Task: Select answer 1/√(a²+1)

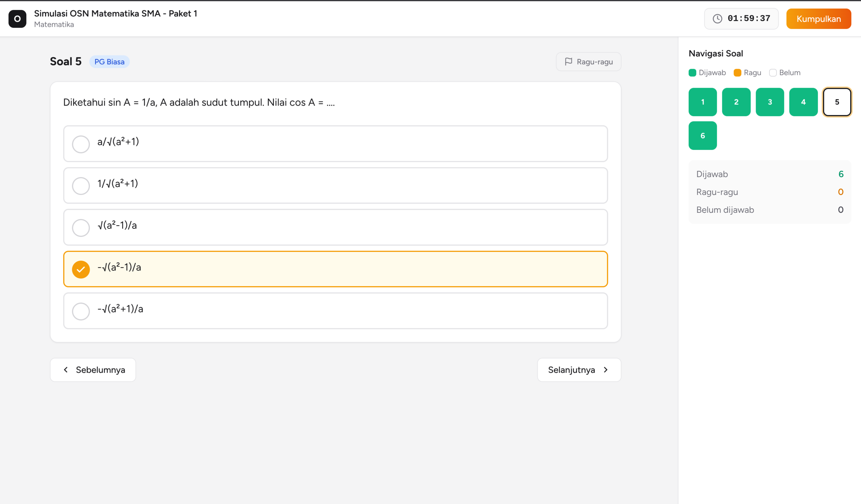Action: click(335, 186)
